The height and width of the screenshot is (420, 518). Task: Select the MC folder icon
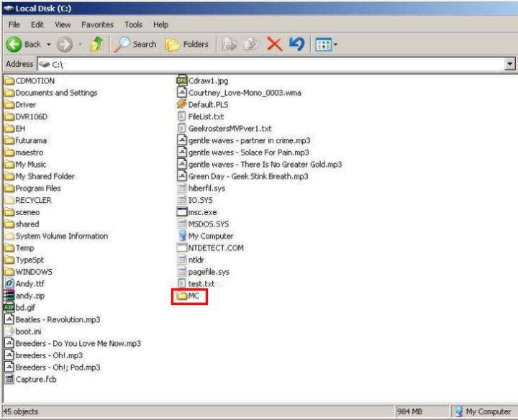pyautogui.click(x=182, y=296)
